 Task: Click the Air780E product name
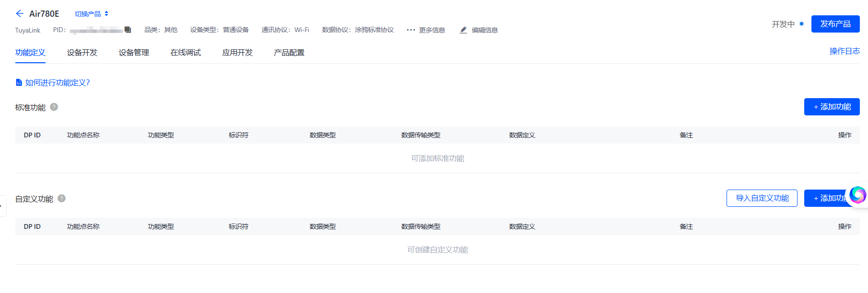pos(44,14)
